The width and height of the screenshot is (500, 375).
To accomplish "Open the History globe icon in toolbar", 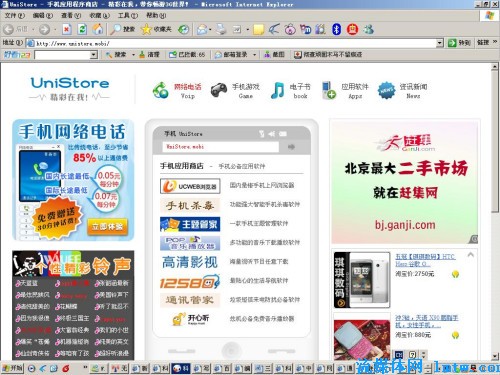I will [183, 30].
